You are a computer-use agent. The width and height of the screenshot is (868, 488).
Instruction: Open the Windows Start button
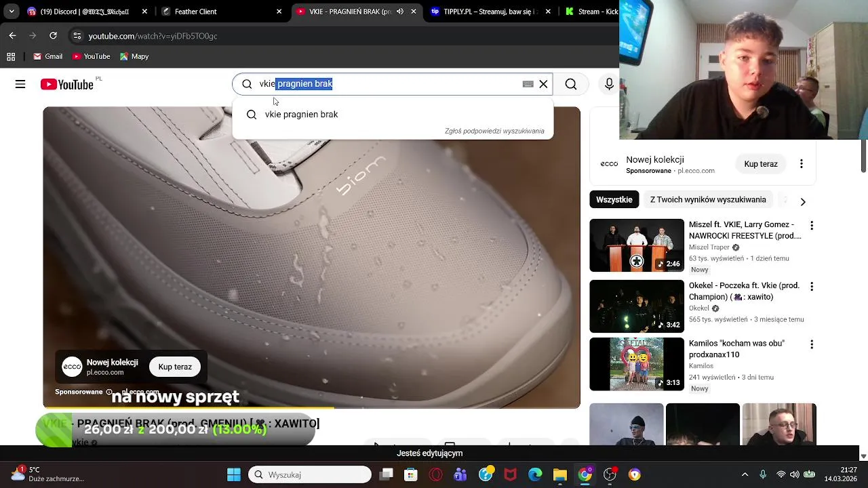[234, 474]
